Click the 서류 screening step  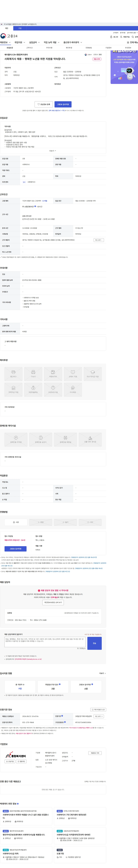[16, 522]
